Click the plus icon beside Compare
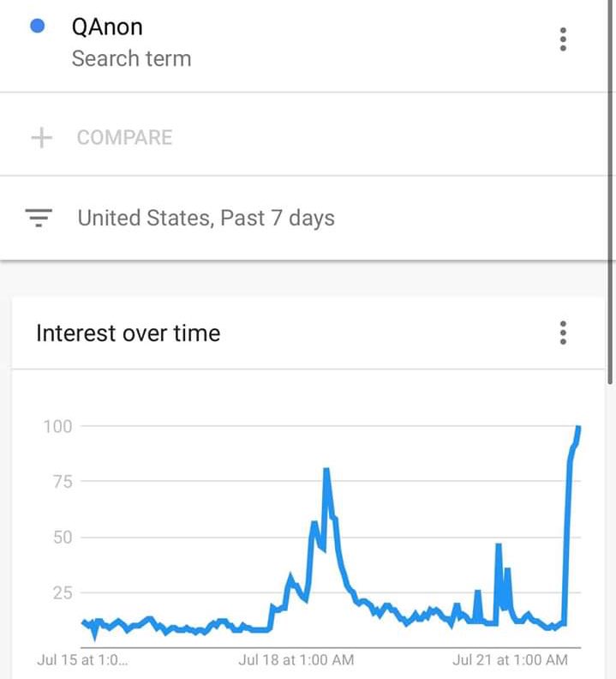 (x=42, y=138)
